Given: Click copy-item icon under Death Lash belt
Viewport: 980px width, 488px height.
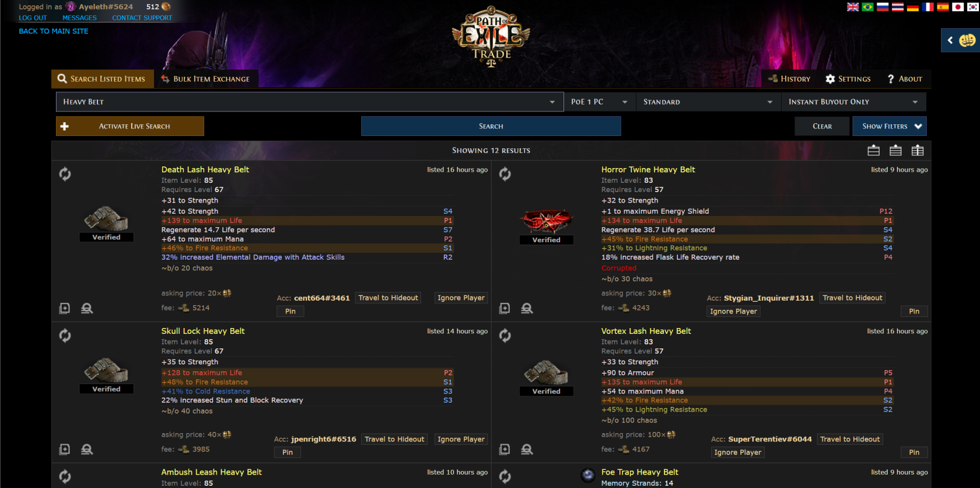Looking at the screenshot, I should point(65,308).
